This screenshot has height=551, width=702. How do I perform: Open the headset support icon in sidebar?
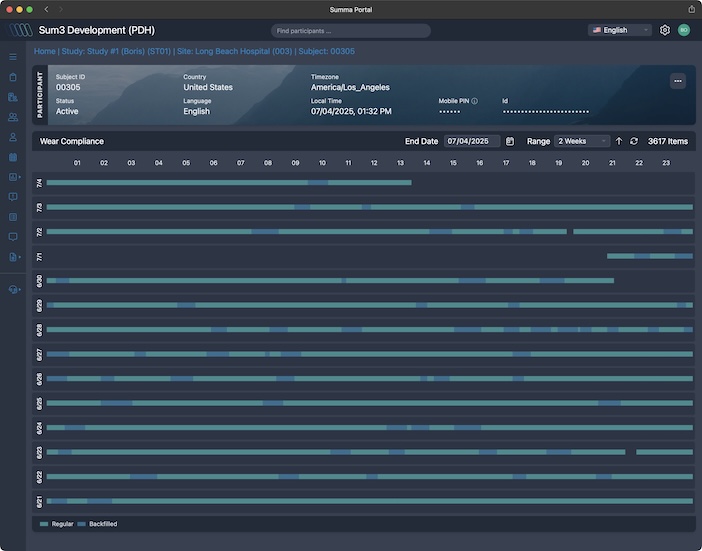coord(13,289)
